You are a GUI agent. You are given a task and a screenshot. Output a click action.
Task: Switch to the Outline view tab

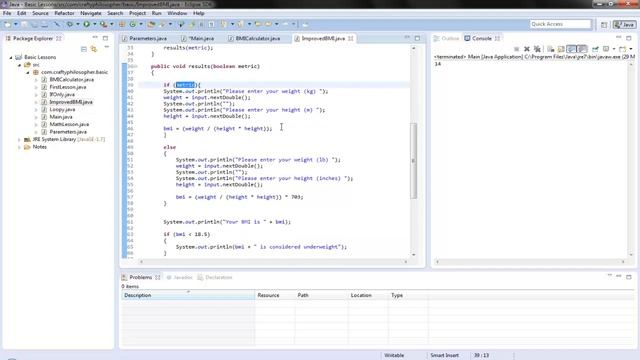[x=447, y=38]
